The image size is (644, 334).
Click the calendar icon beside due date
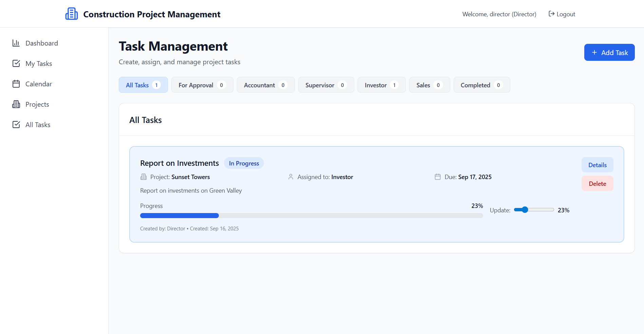click(438, 177)
